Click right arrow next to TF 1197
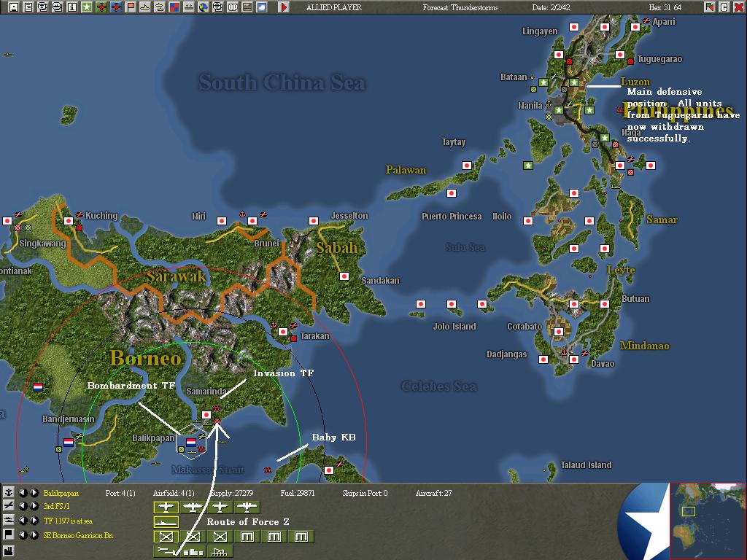Screen dimensions: 747x560 (x=34, y=520)
